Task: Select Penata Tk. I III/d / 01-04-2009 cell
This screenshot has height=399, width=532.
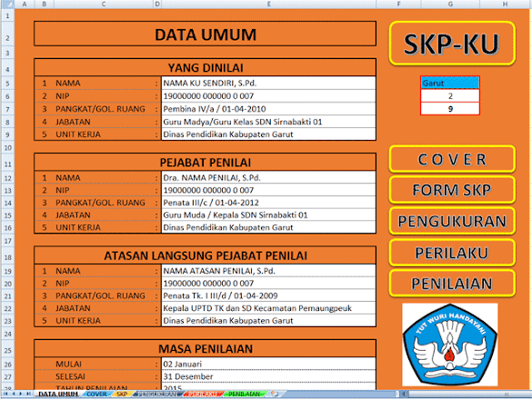Action: pyautogui.click(x=268, y=295)
